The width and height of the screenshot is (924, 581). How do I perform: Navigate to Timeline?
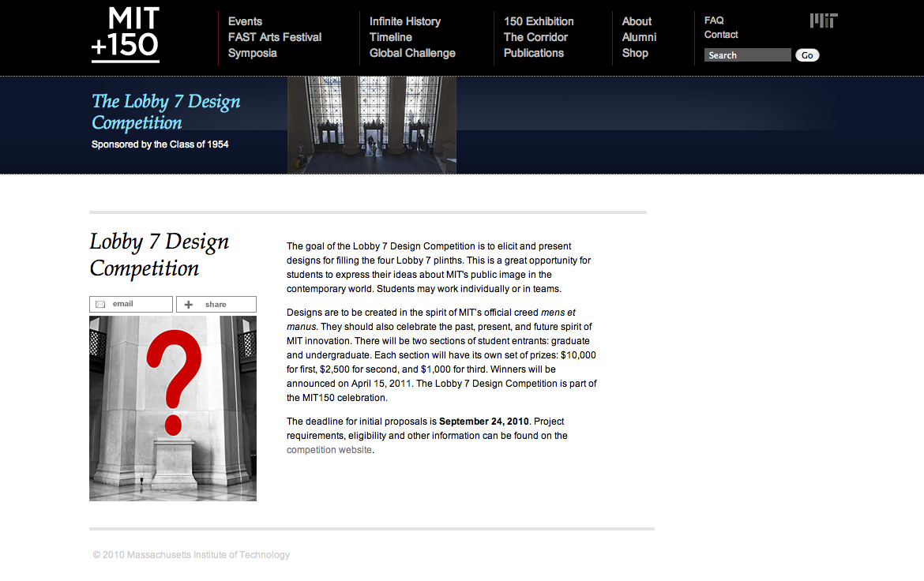tap(391, 37)
